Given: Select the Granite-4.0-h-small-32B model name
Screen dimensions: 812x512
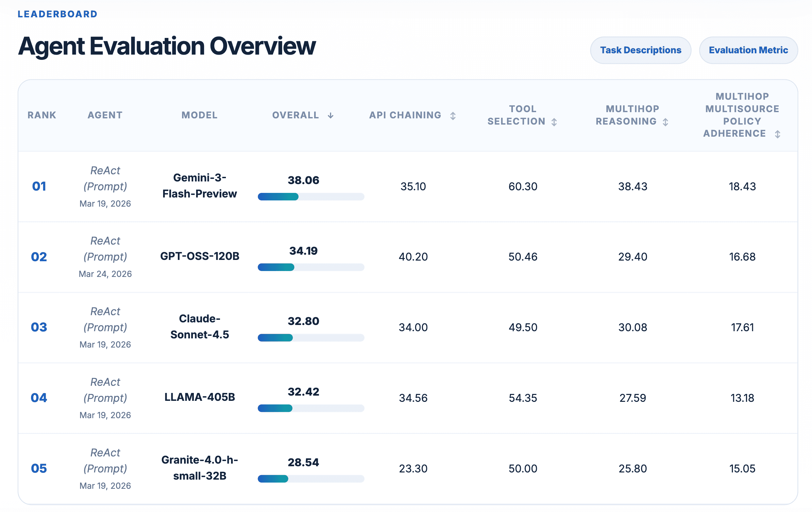Looking at the screenshot, I should (x=200, y=468).
